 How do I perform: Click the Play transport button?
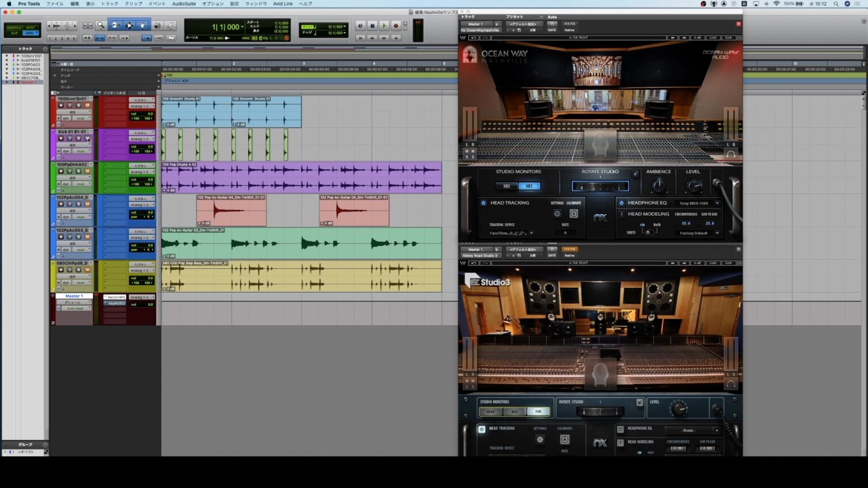click(x=384, y=26)
